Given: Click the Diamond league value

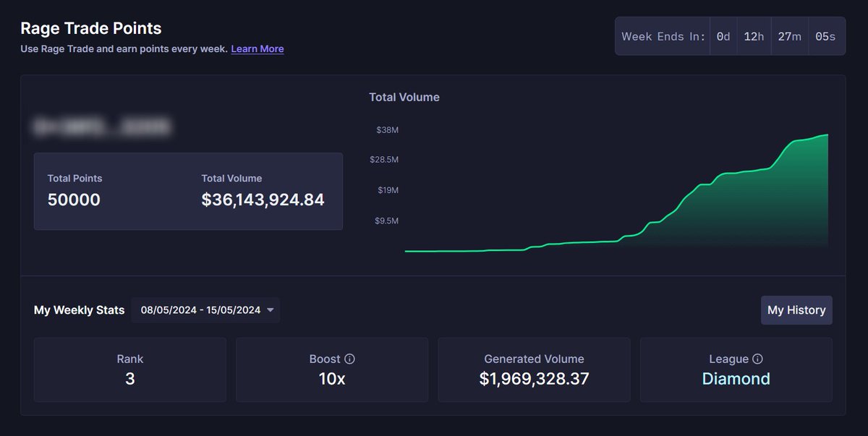Looking at the screenshot, I should (x=736, y=378).
